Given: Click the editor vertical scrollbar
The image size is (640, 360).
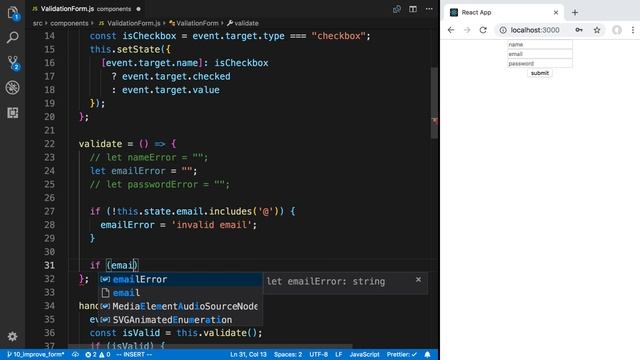Looking at the screenshot, I should point(434,103).
